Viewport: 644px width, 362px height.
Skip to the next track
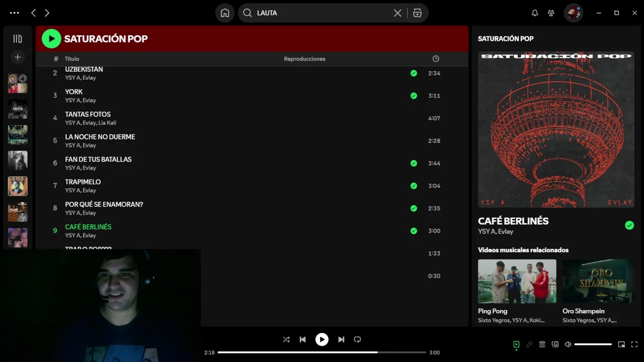click(x=341, y=339)
